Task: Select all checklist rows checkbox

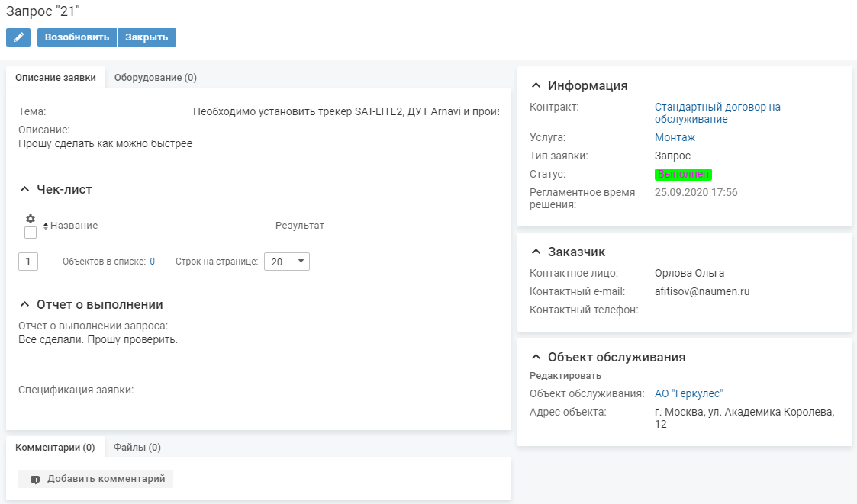Action: click(31, 233)
